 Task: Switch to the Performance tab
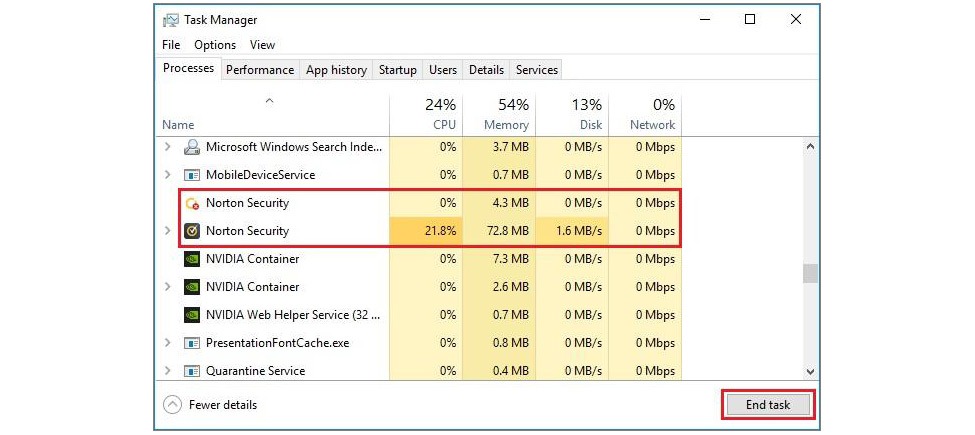[260, 70]
